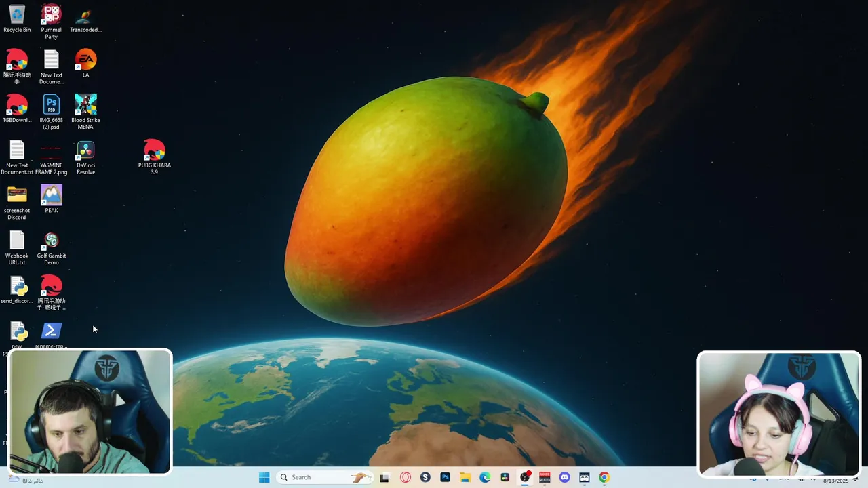Viewport: 868px width, 488px height.
Task: Open the Recycle Bin desktop icon
Action: (x=17, y=19)
